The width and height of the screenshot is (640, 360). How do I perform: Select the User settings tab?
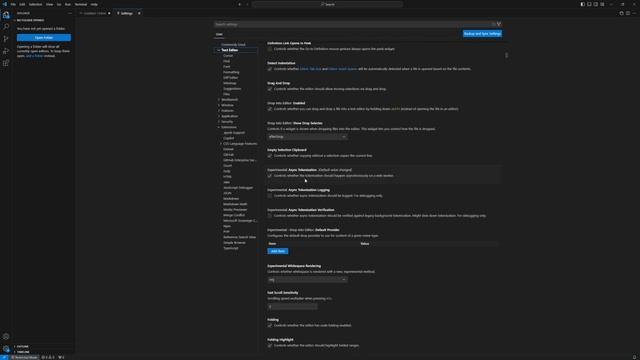pos(219,34)
